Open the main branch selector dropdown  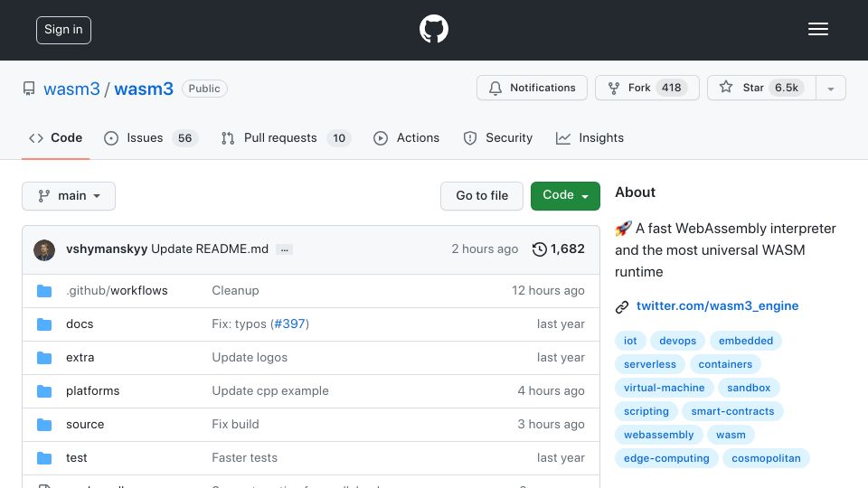tap(69, 196)
